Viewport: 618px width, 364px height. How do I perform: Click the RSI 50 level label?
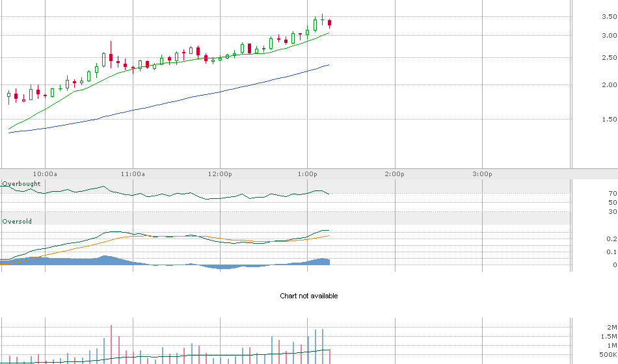tap(613, 203)
